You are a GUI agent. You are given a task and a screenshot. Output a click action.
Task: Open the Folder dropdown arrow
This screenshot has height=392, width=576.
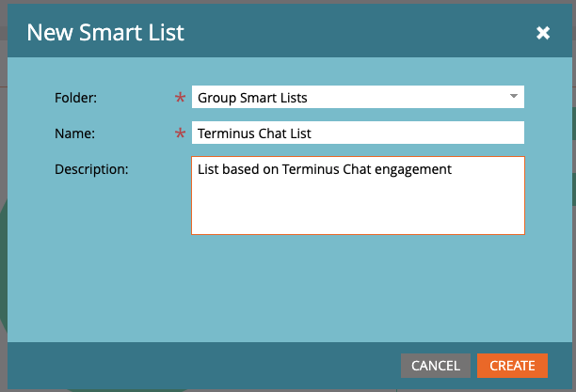[x=514, y=97]
